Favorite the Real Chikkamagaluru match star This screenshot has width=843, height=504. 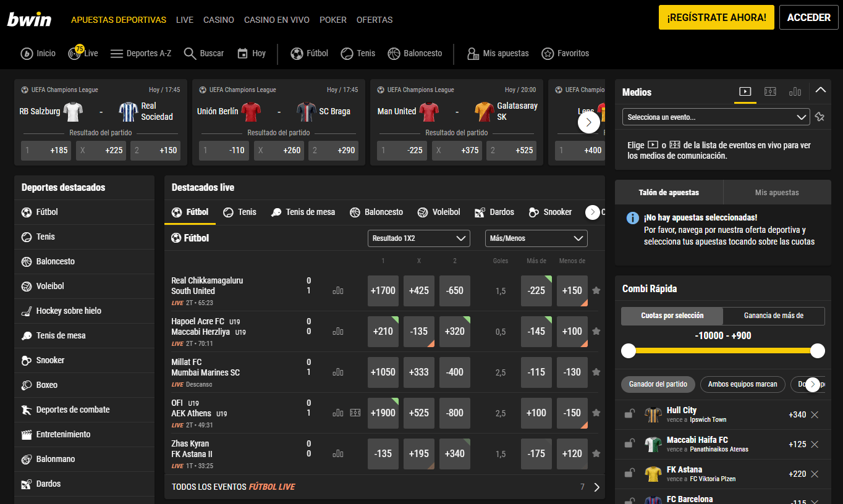[x=596, y=291]
